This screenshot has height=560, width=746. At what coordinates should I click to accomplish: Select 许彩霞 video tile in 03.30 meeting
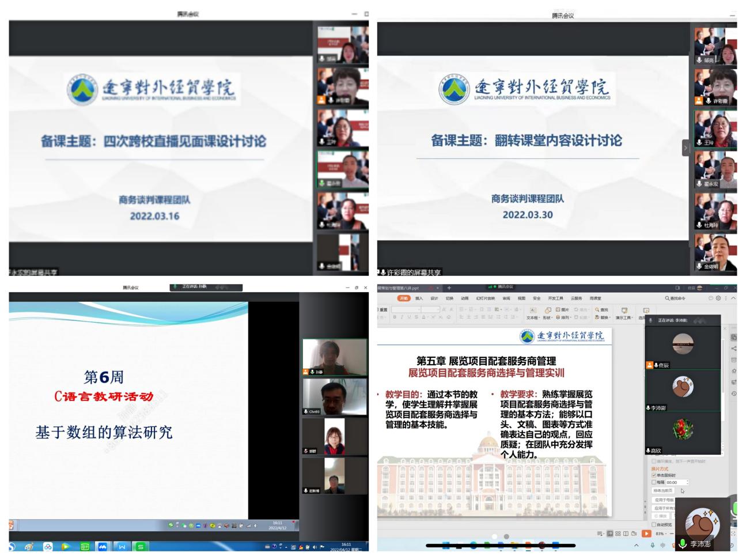(x=715, y=87)
